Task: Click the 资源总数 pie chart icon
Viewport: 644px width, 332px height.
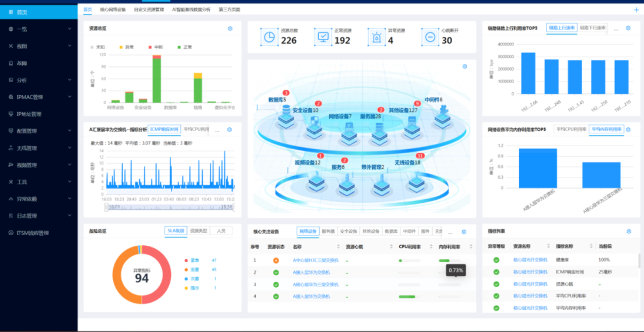Action: 269,37
